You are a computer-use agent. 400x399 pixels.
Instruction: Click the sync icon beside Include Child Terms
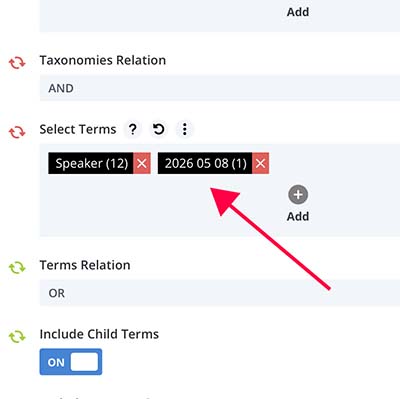17,337
